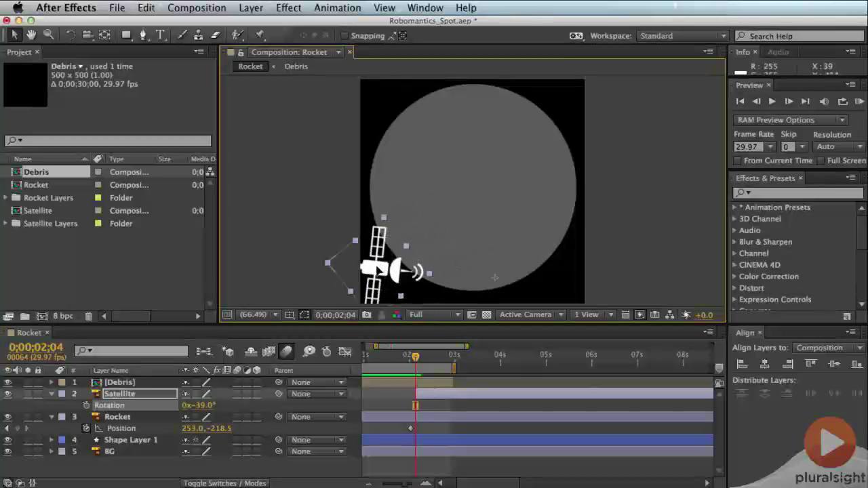Viewport: 868px width, 488px height.
Task: Delete selected project item with trash icon
Action: click(x=88, y=316)
